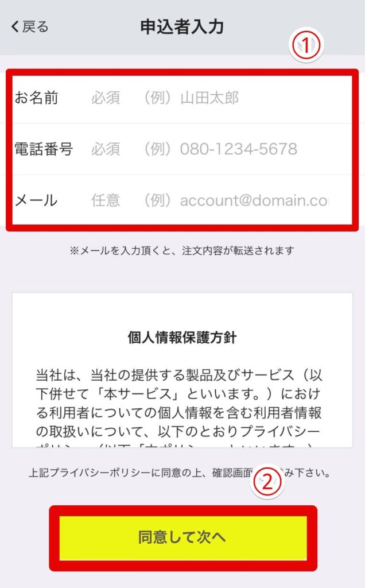Click the 山田太郎 example placeholder text
365x588 pixels.
tap(209, 98)
